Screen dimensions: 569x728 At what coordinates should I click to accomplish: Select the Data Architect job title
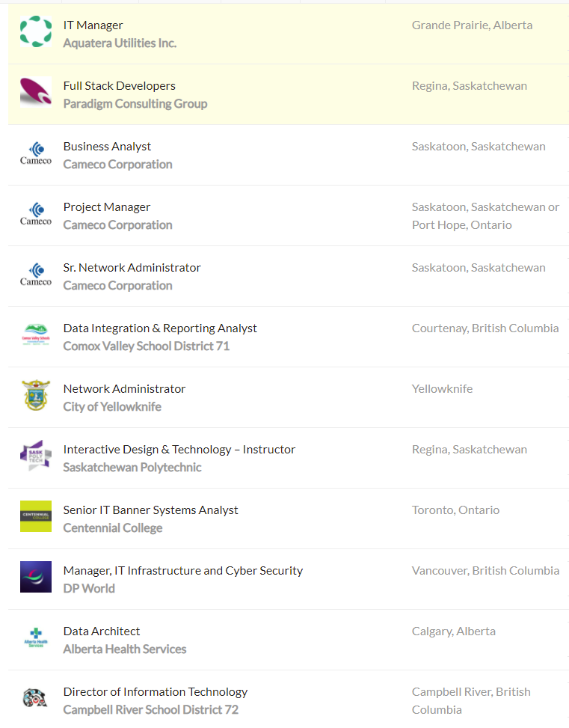(x=101, y=631)
